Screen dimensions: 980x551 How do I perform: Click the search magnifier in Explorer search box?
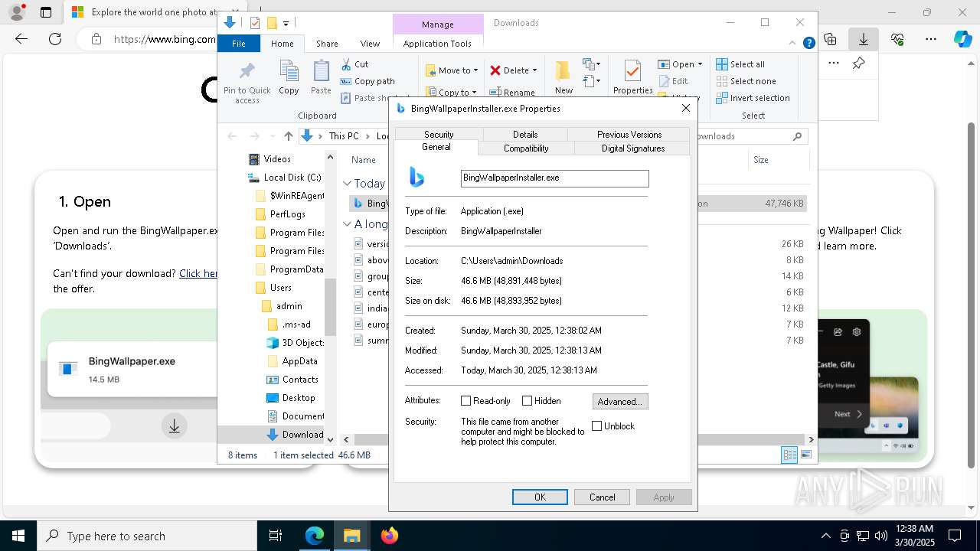(x=797, y=136)
